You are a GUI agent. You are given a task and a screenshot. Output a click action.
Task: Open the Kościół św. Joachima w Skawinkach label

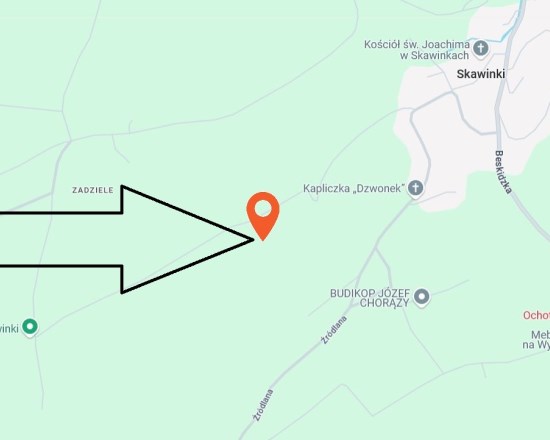click(x=416, y=50)
